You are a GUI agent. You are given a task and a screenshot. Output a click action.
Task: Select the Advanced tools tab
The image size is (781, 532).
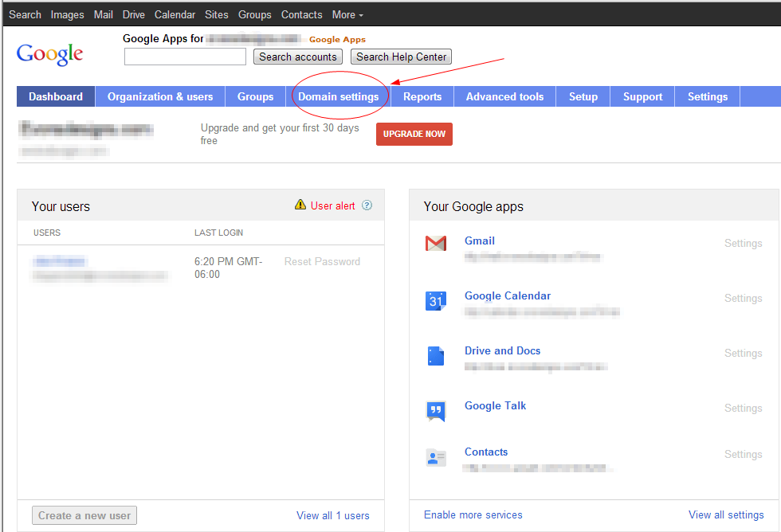[504, 96]
